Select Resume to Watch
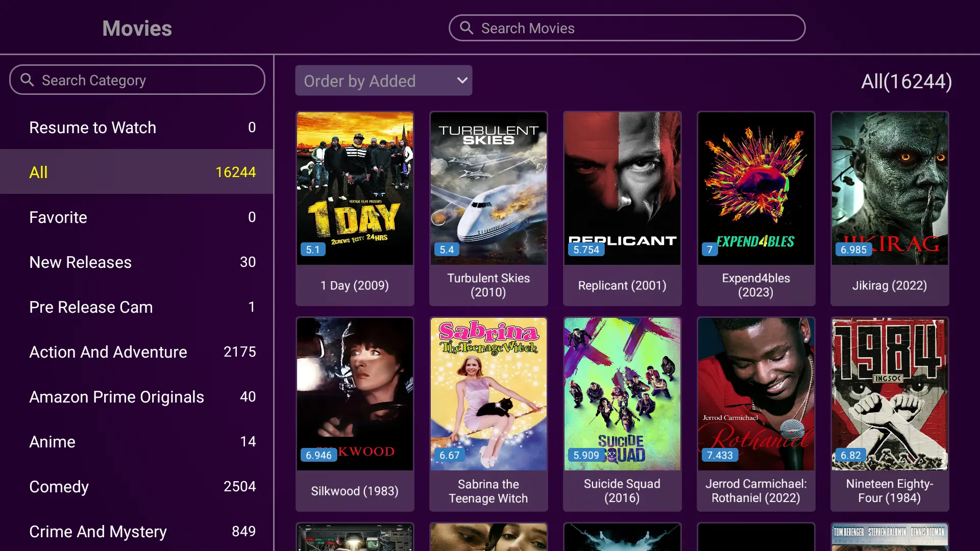980x551 pixels. (137, 127)
